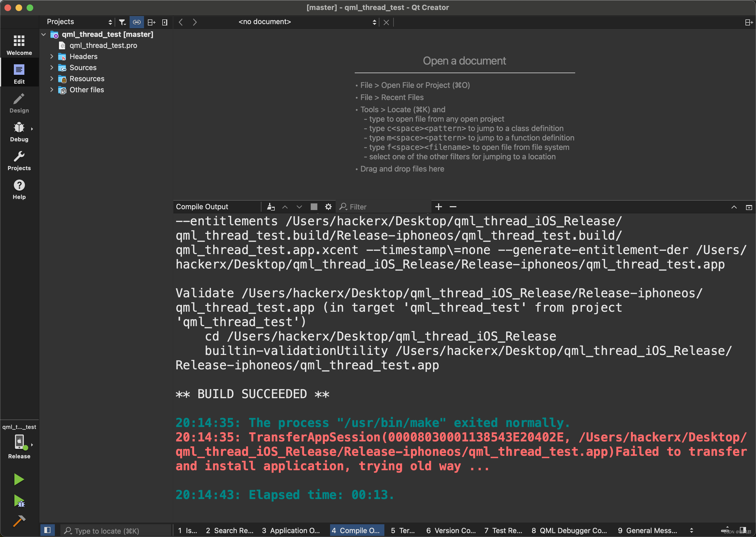Expand the Headers folder
The width and height of the screenshot is (756, 537).
tap(52, 57)
